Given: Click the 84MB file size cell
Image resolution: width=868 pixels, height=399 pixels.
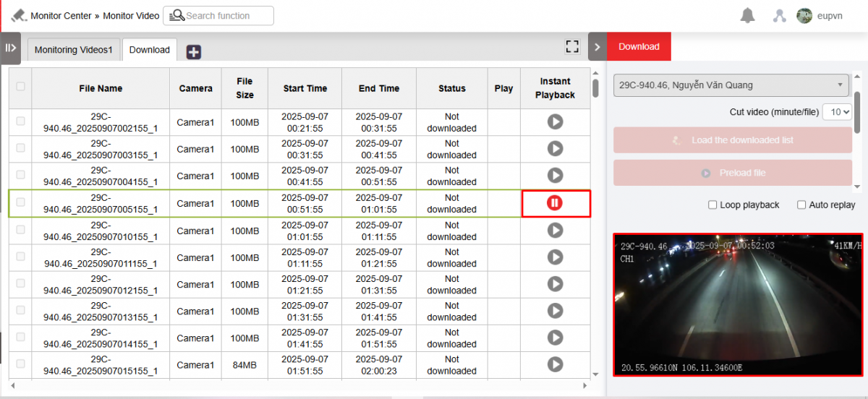Looking at the screenshot, I should click(x=244, y=365).
